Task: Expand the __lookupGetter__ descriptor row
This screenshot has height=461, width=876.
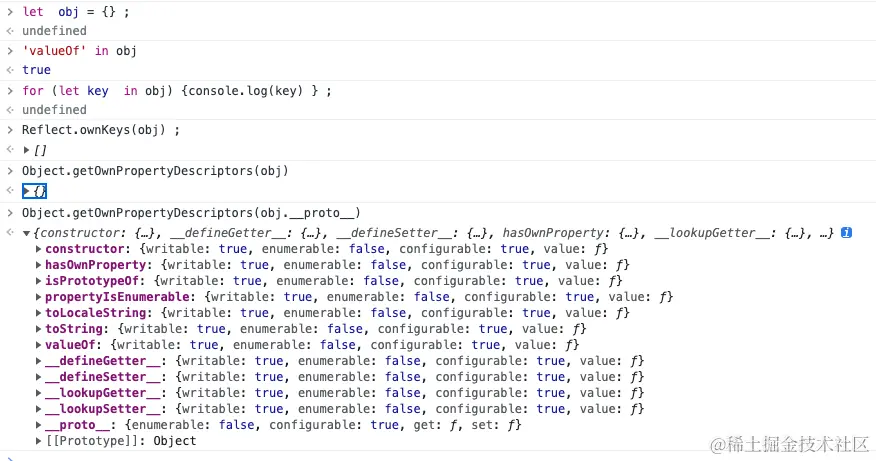Action: (x=39, y=393)
